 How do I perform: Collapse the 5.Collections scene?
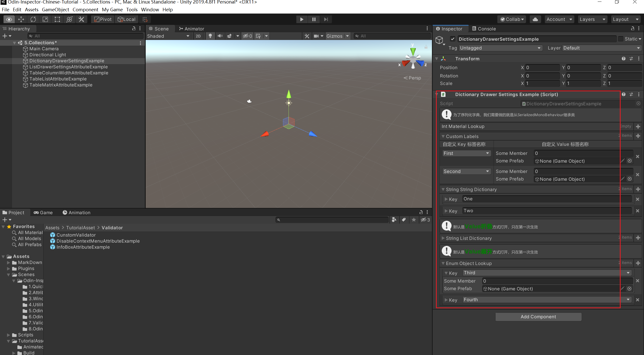(15, 43)
